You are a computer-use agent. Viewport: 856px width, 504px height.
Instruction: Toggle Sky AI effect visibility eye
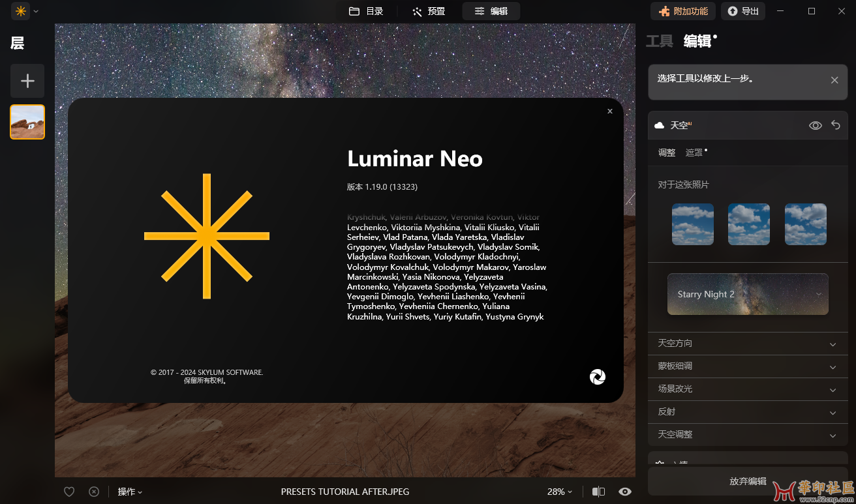(x=815, y=125)
